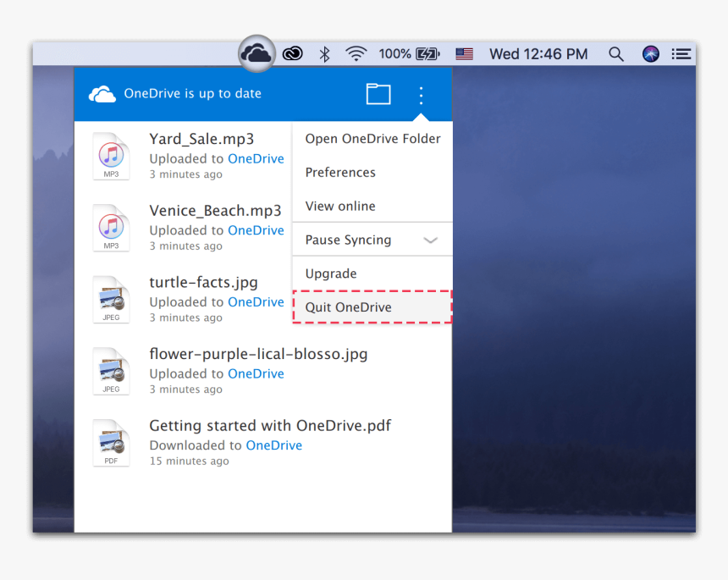Expand the Pause Syncing chevron
The width and height of the screenshot is (728, 580).
[x=432, y=240]
